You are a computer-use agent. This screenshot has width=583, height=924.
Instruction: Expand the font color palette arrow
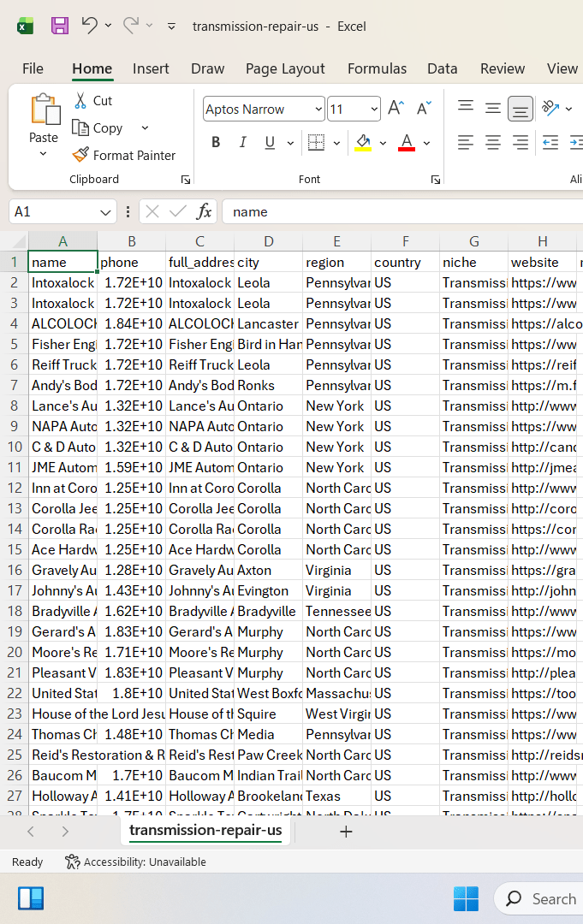click(x=427, y=143)
